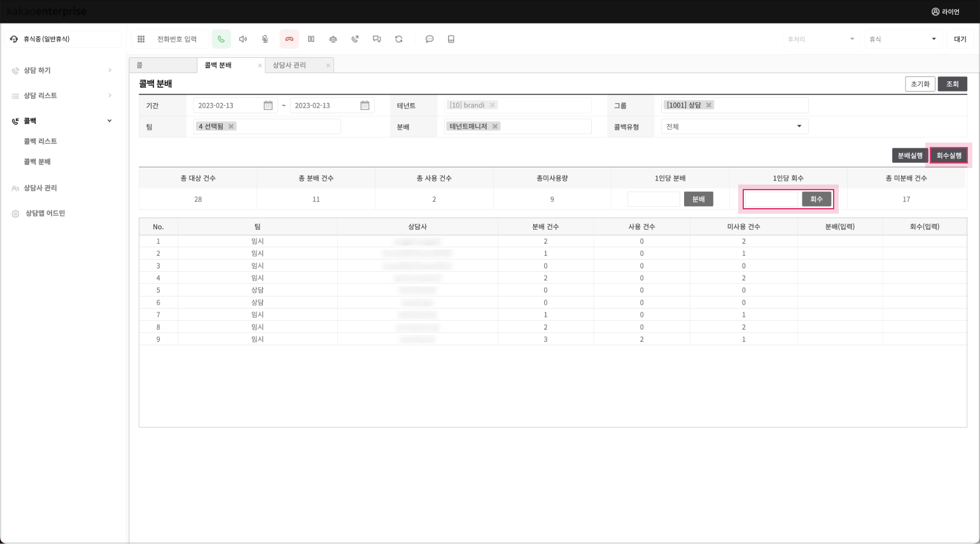Viewport: 980px width, 544px height.
Task: Click the 회수실행 button
Action: [x=949, y=156]
